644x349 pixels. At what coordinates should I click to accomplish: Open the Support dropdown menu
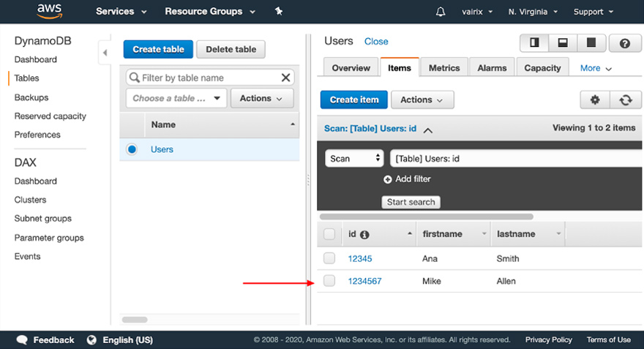click(594, 12)
